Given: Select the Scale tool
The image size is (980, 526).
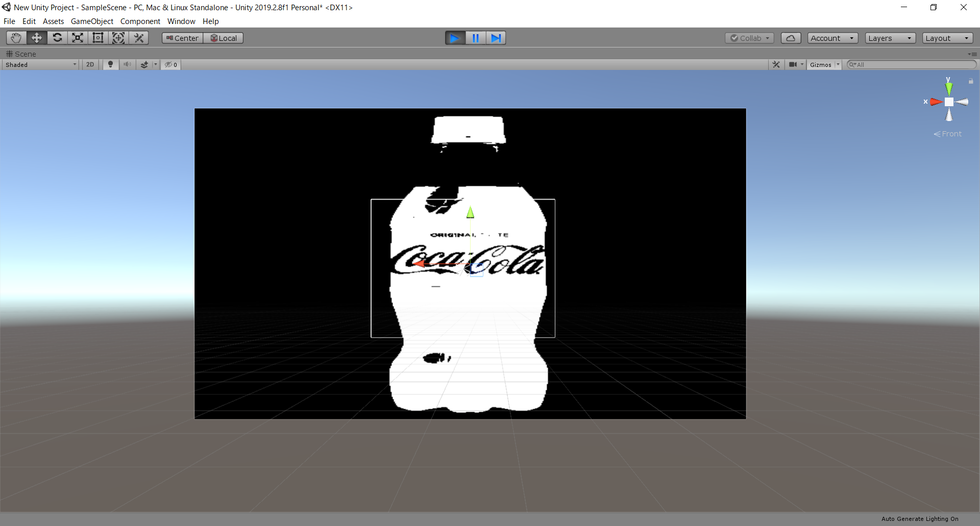Looking at the screenshot, I should [x=78, y=38].
